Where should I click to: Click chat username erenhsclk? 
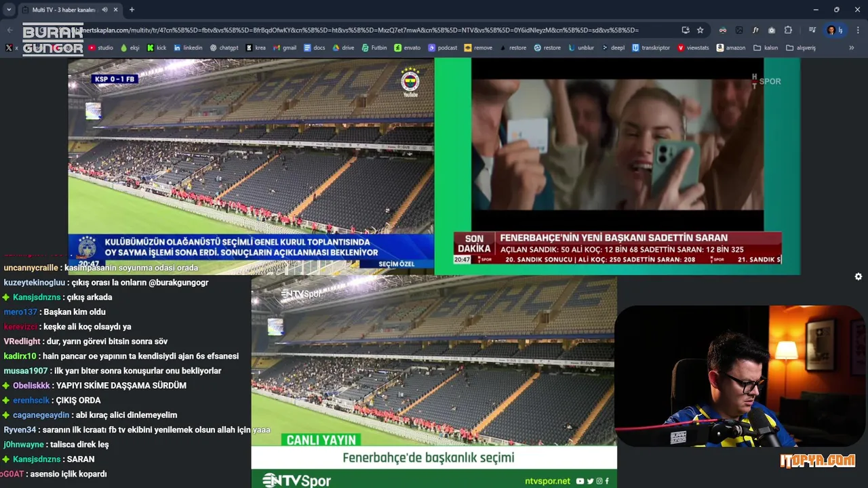tap(31, 401)
